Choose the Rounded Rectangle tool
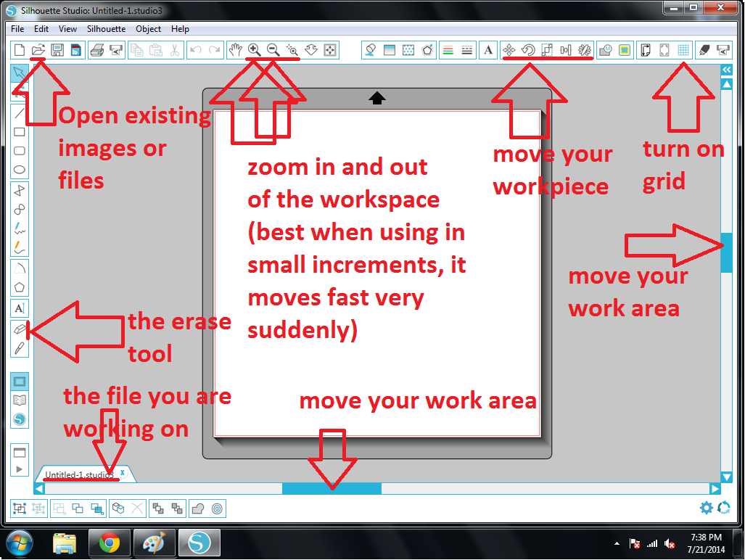This screenshot has width=745, height=560. click(x=19, y=151)
